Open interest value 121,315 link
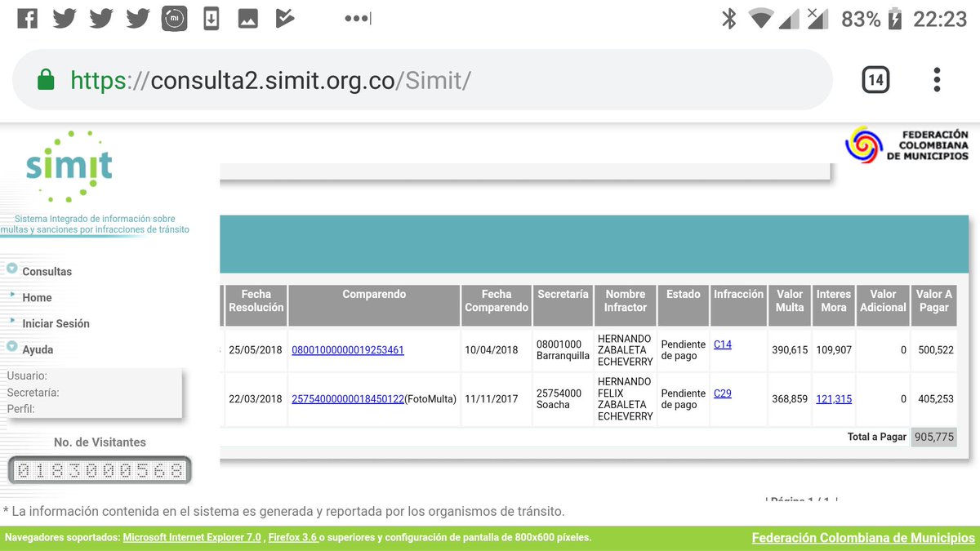Viewport: 980px width, 551px height. click(x=834, y=399)
